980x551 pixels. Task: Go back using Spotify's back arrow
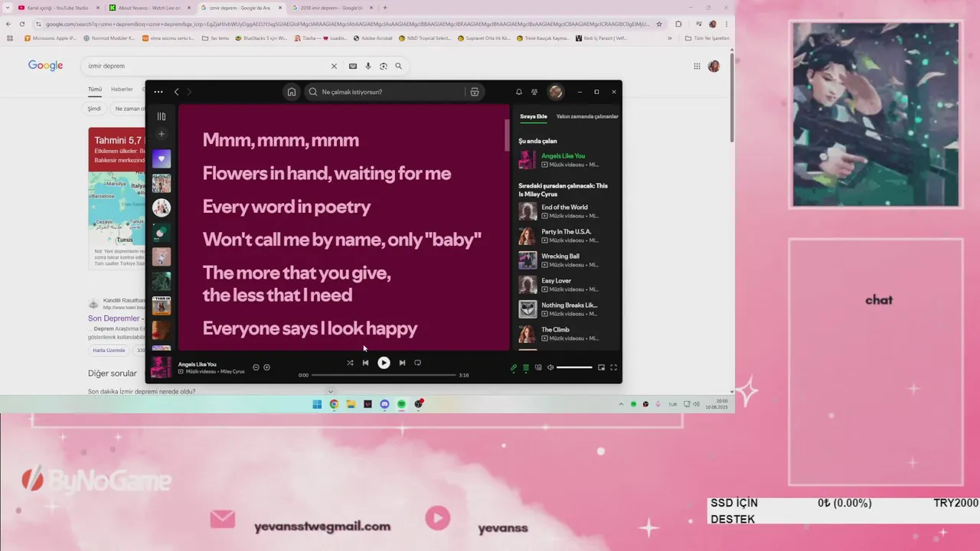click(176, 92)
